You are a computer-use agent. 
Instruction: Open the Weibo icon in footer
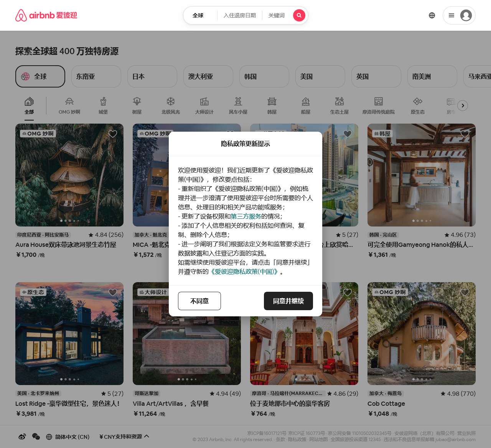click(x=22, y=436)
